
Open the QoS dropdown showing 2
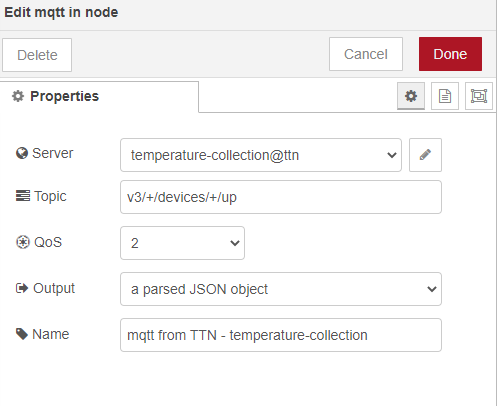182,243
